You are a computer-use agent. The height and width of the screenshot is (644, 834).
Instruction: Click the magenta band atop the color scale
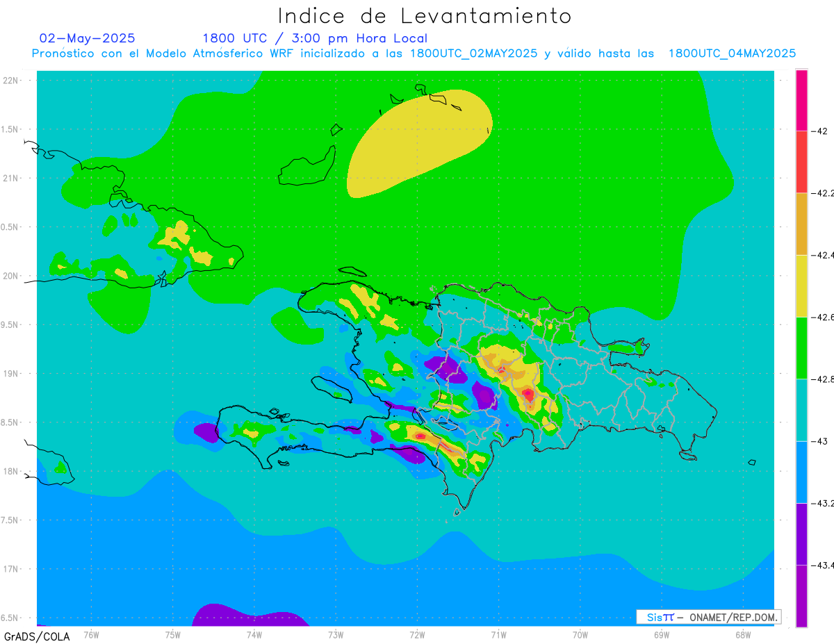[x=801, y=100]
